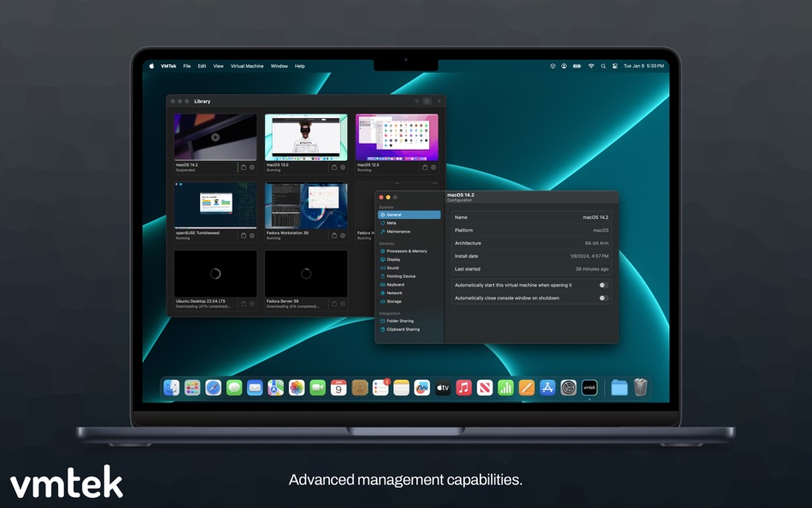The height and width of the screenshot is (508, 812).
Task: Click the box icon on macOS 12.5 card
Action: (x=425, y=168)
